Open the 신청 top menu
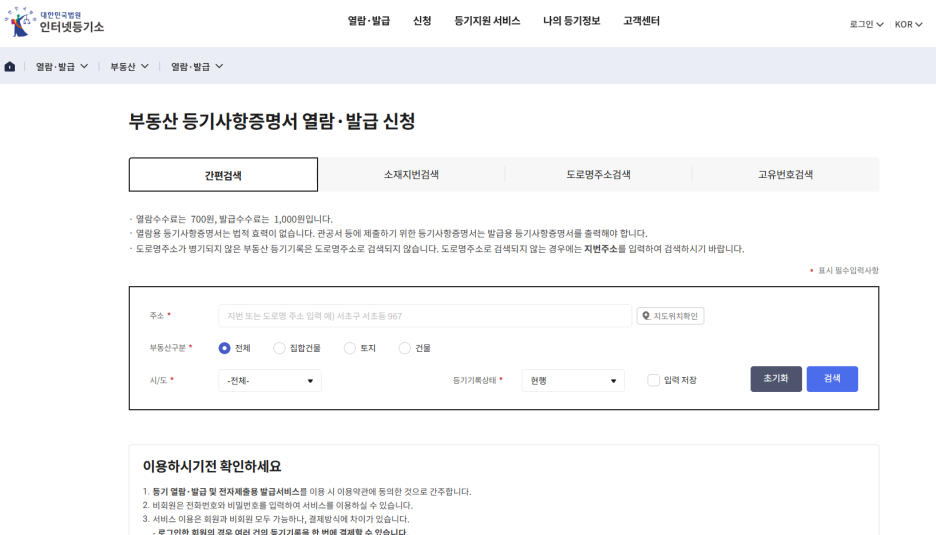The height and width of the screenshot is (535, 936). point(422,21)
